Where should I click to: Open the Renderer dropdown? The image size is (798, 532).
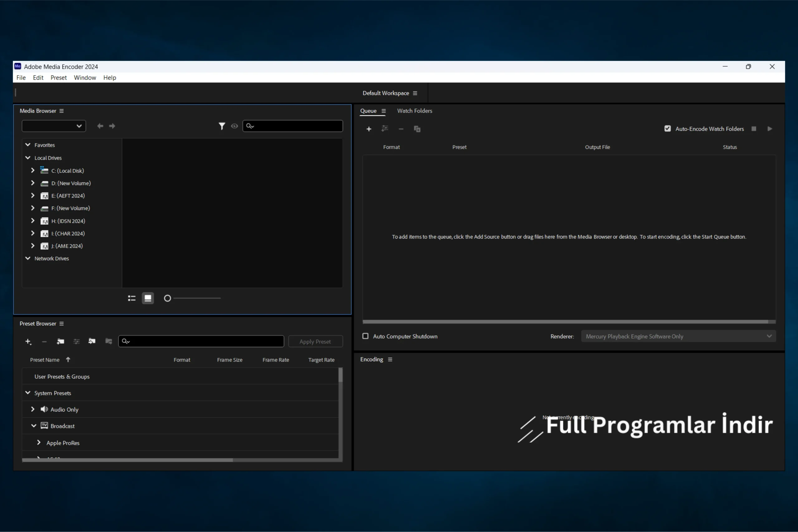[678, 336]
